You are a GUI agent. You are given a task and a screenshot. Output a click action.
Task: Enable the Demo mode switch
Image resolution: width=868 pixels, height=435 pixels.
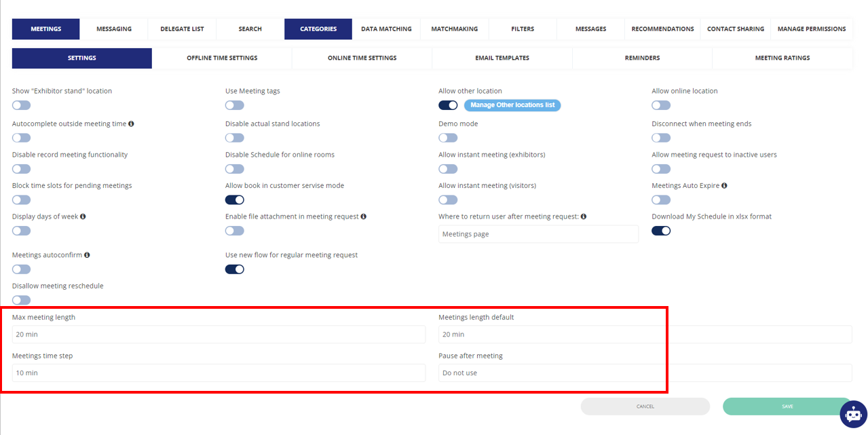tap(448, 138)
